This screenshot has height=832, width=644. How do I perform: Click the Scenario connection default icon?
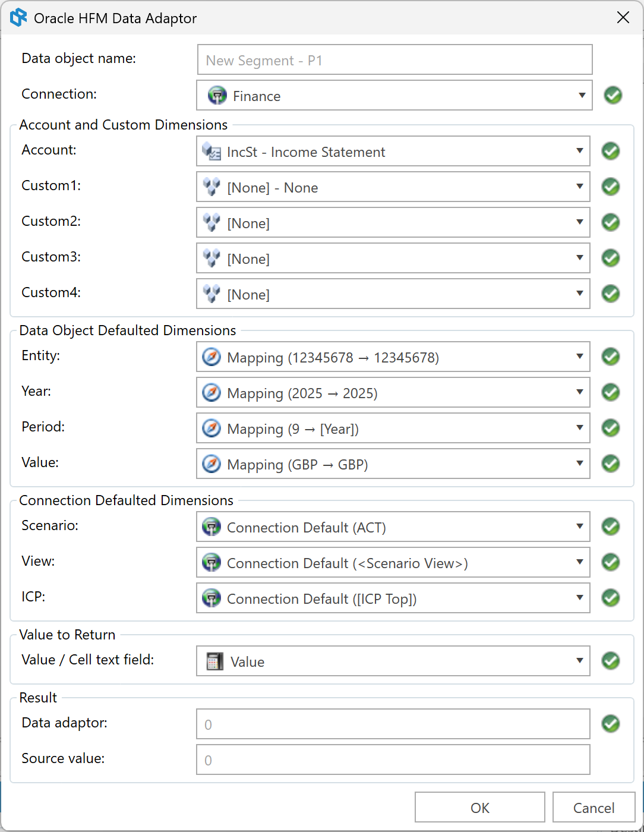coord(211,527)
